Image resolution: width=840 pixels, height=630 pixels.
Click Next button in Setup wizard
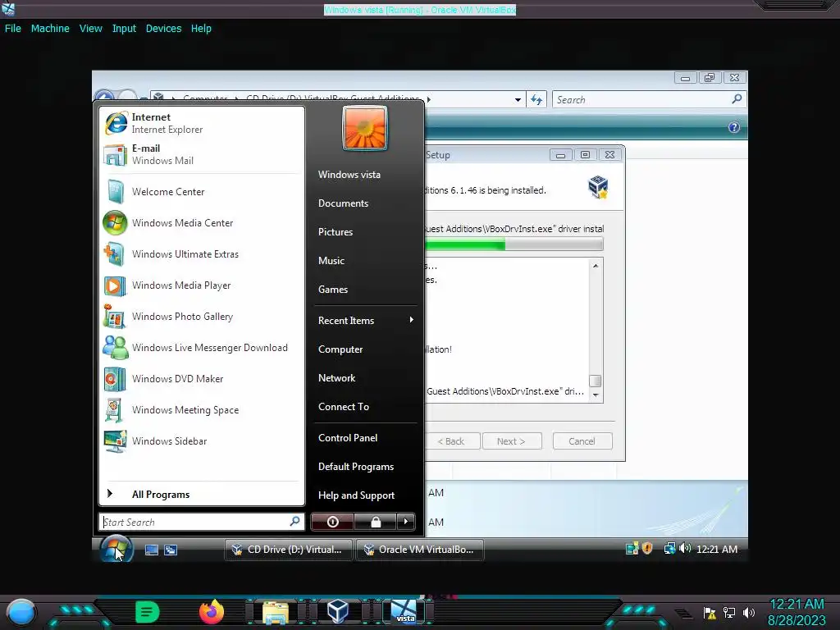coord(512,441)
